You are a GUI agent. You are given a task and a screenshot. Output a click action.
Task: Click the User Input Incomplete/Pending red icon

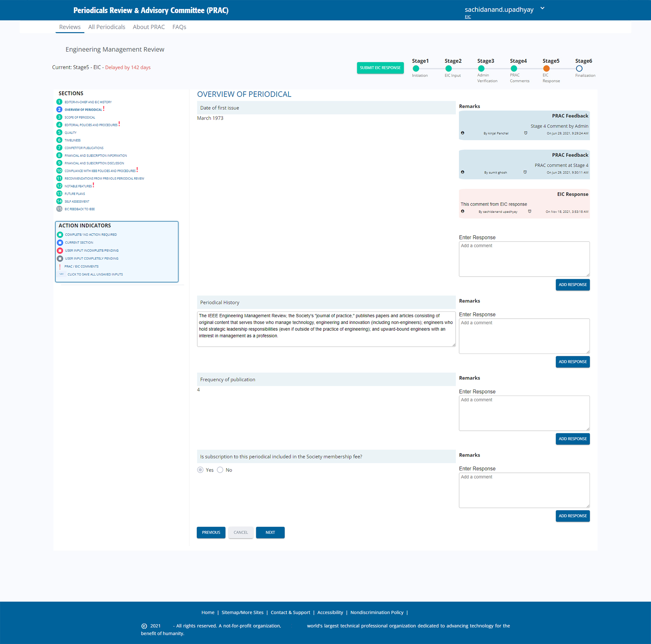coord(60,250)
